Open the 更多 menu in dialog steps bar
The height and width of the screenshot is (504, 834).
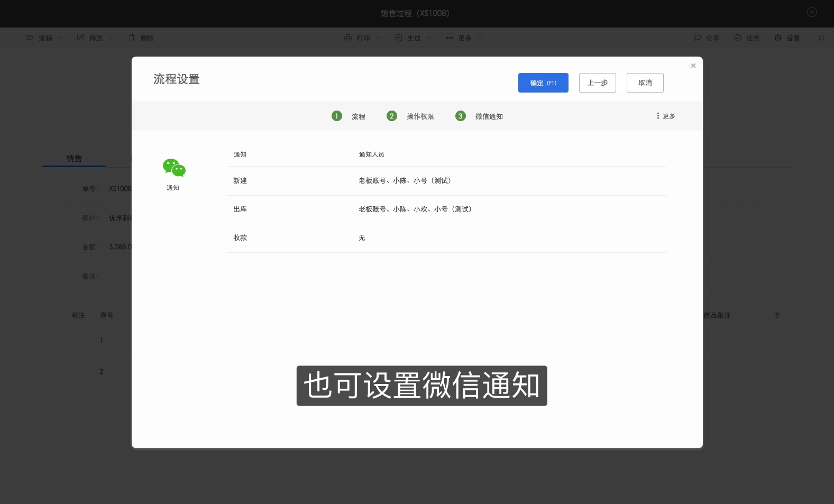pyautogui.click(x=666, y=116)
